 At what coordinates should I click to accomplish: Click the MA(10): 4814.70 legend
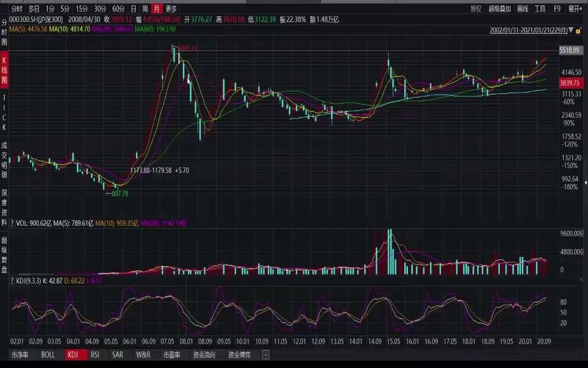(69, 29)
